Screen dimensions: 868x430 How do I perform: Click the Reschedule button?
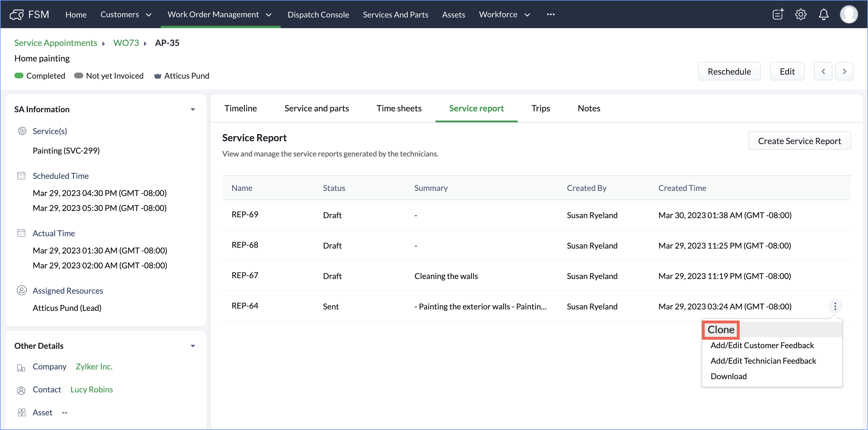tap(729, 71)
